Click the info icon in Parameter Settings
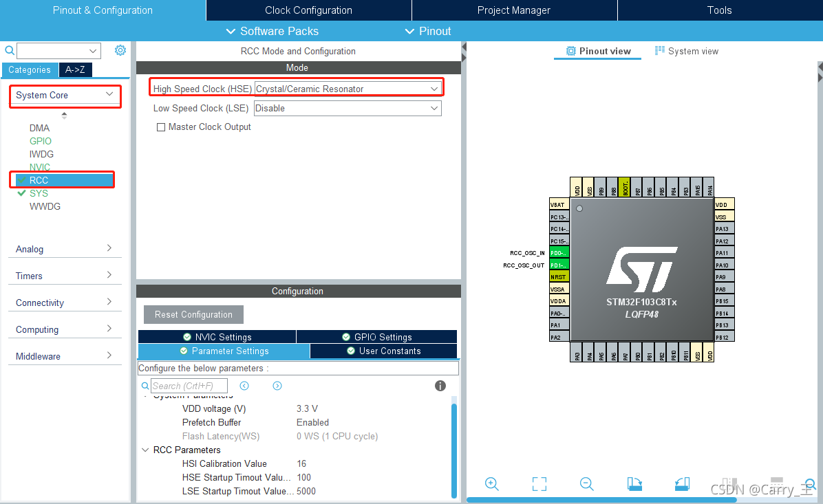823x504 pixels. click(440, 386)
